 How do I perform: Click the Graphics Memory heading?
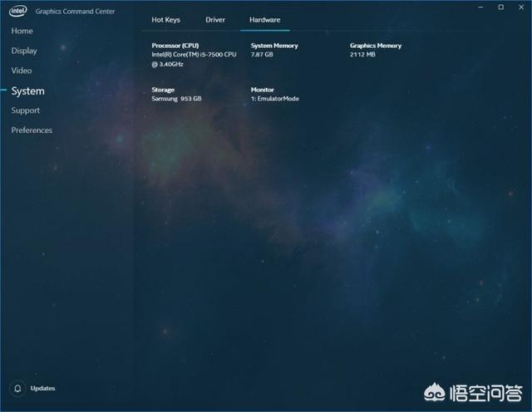[376, 46]
